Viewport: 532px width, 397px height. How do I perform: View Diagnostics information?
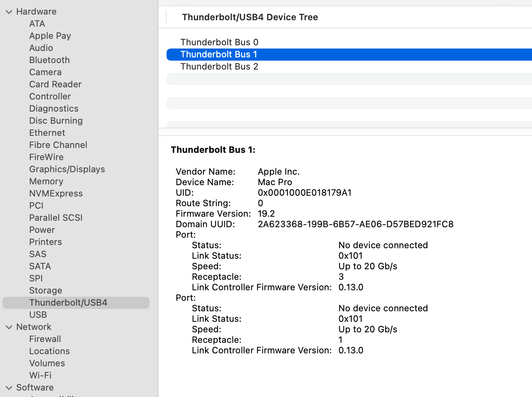pos(54,109)
